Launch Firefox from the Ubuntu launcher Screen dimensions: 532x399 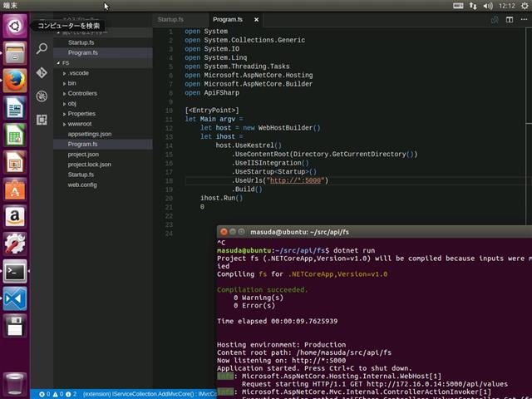tap(14, 81)
